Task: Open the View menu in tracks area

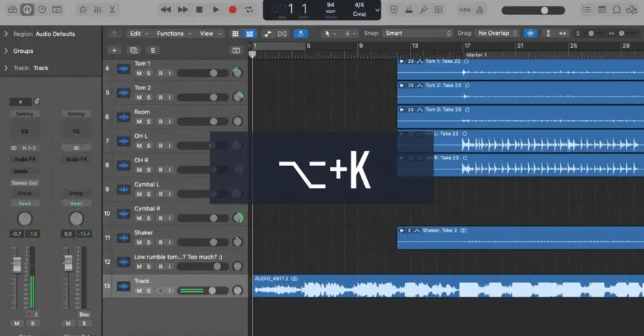Action: [210, 34]
